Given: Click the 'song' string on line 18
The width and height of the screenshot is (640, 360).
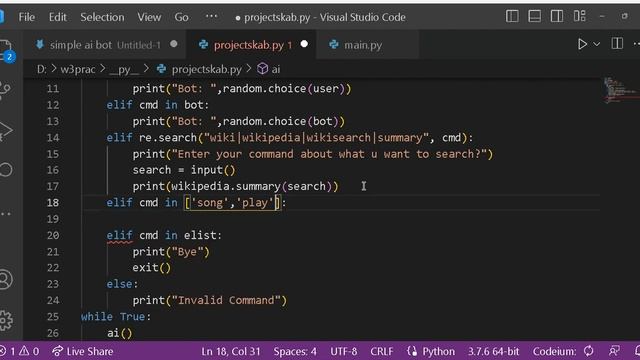Looking at the screenshot, I should point(209,203).
